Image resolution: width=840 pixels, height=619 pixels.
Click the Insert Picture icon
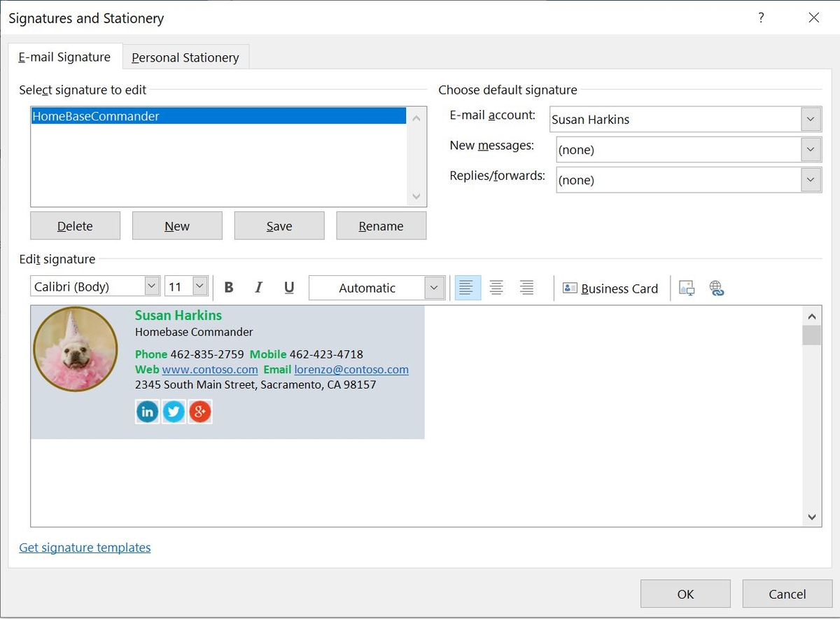(x=686, y=288)
